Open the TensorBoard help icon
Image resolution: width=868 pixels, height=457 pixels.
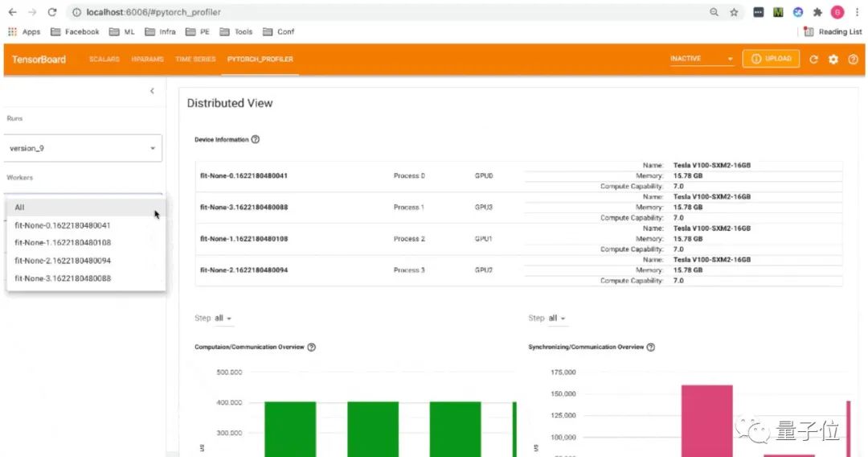click(853, 60)
